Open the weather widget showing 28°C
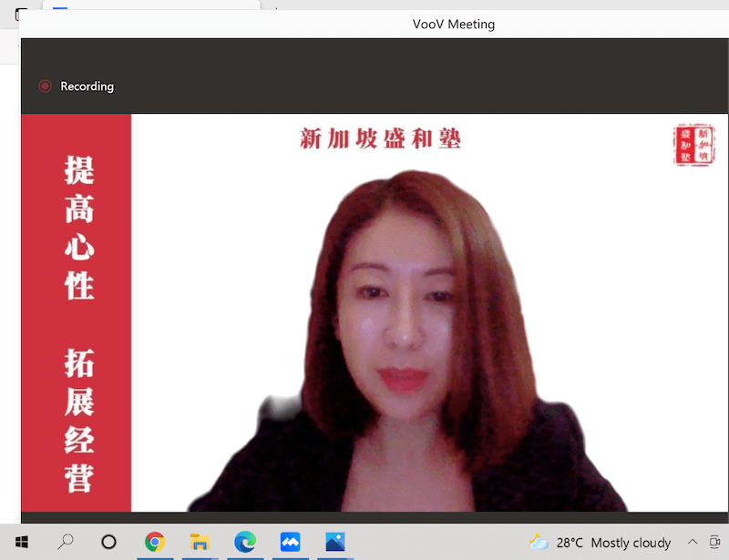The width and height of the screenshot is (729, 560). point(601,543)
